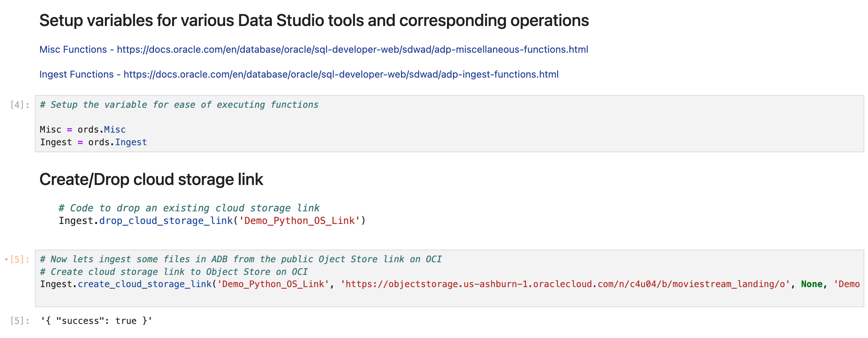Click the Create/Drop cloud storage link heading
The height and width of the screenshot is (338, 868).
point(151,179)
